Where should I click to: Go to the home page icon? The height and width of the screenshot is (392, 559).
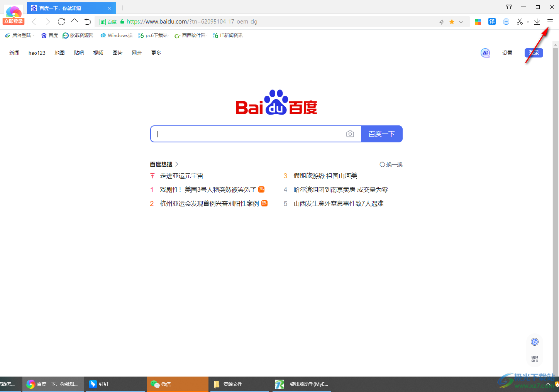(x=75, y=22)
